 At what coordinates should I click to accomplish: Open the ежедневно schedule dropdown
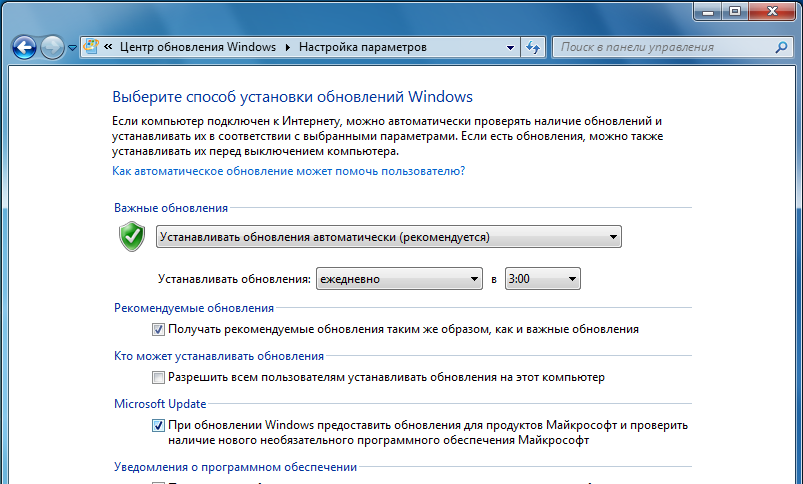coord(399,279)
